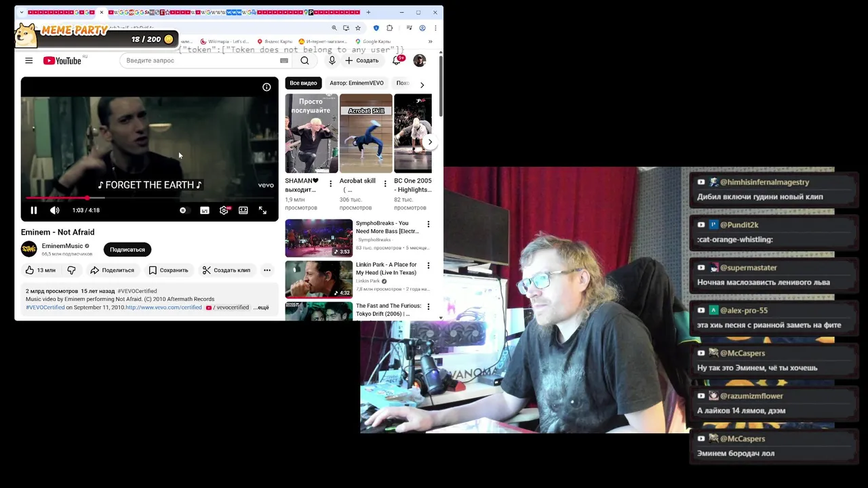
Task: Open Chrome profile icon
Action: [x=422, y=28]
